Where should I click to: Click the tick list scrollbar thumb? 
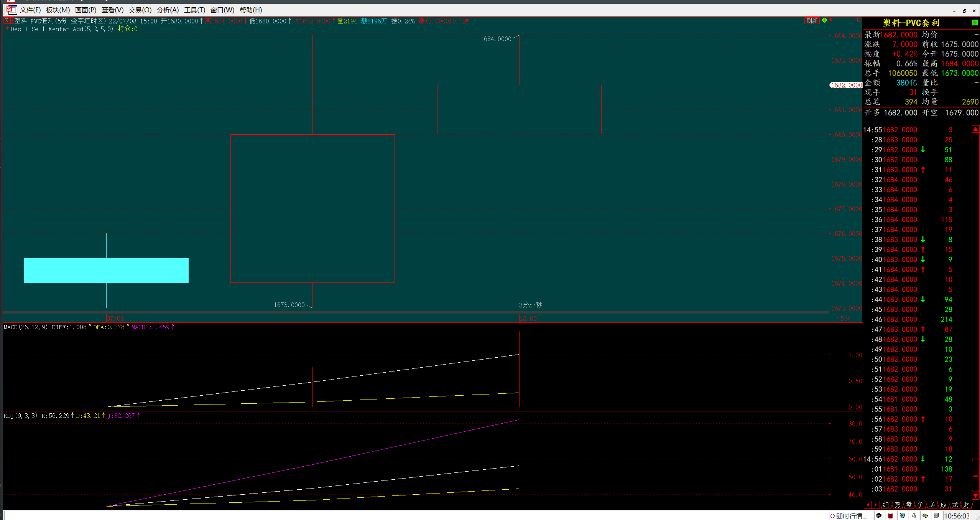click(x=975, y=474)
